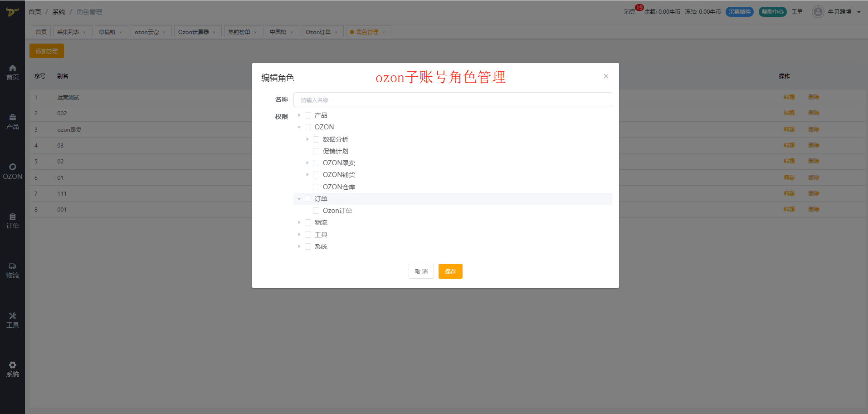This screenshot has height=414, width=868.
Task: Check the OZON铺货 permission checkbox
Action: (316, 175)
